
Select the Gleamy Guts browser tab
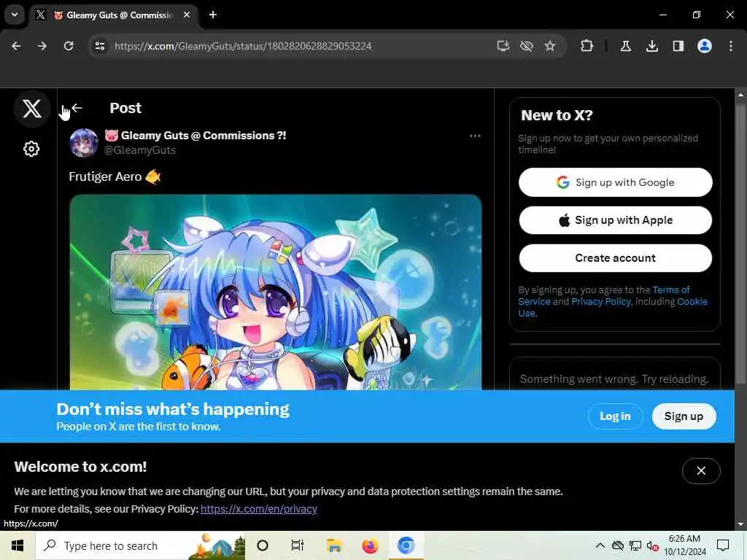click(113, 15)
